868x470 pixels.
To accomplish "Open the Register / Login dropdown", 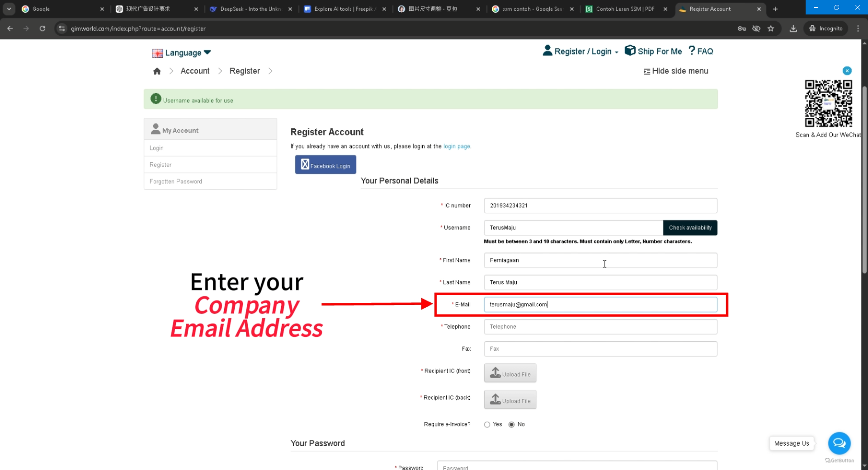I will [581, 52].
